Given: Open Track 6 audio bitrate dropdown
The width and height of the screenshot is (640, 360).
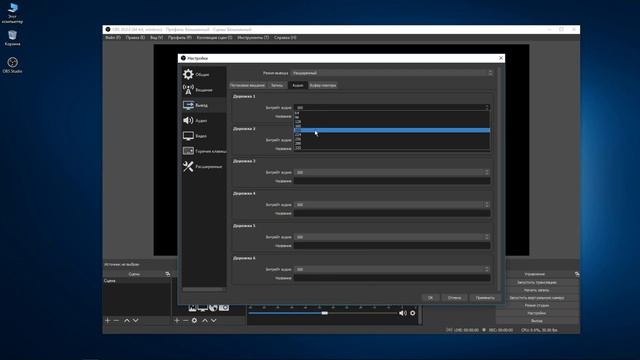Looking at the screenshot, I should [392, 269].
